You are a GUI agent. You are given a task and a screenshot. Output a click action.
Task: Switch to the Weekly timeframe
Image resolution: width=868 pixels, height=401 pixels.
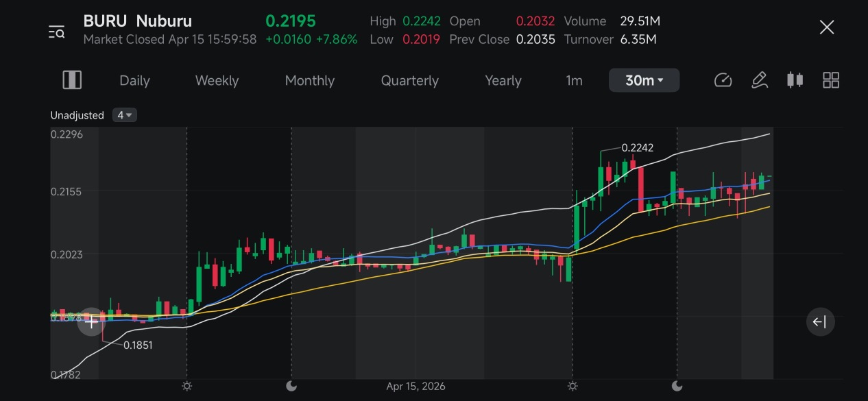coord(217,80)
